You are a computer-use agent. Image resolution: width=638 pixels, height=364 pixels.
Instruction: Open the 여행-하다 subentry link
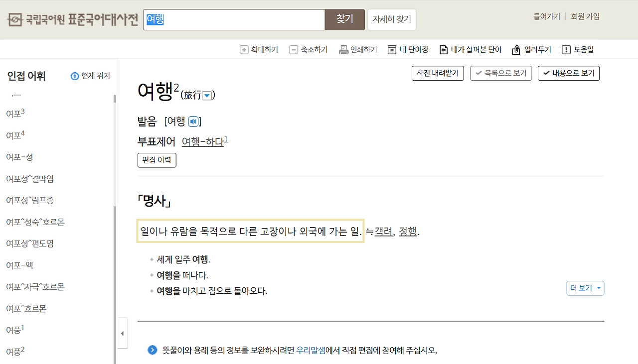pos(203,141)
